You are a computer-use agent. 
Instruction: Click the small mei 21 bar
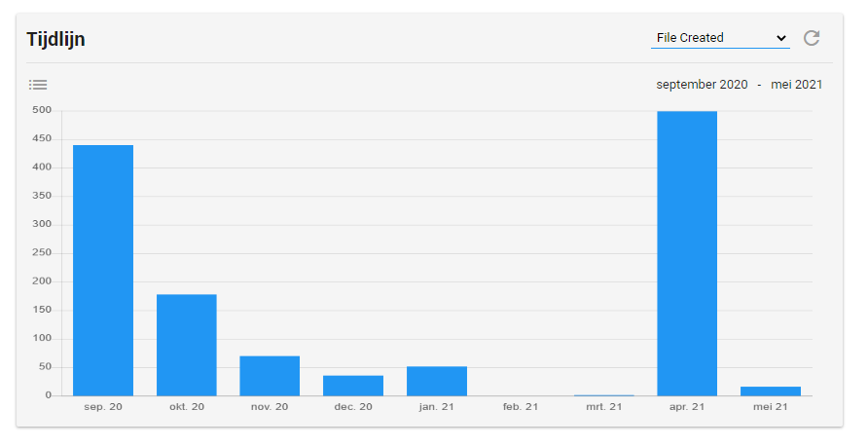(x=770, y=391)
